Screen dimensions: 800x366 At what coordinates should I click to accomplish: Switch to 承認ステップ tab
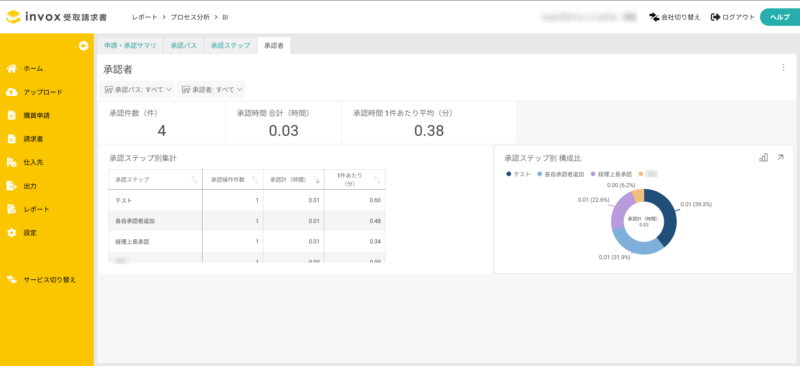click(231, 45)
